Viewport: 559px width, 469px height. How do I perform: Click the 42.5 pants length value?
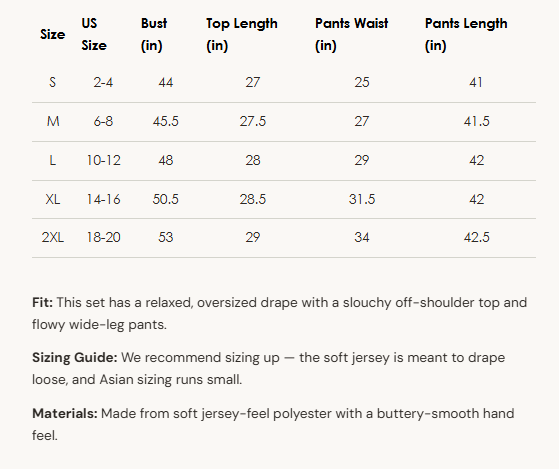pyautogui.click(x=477, y=237)
